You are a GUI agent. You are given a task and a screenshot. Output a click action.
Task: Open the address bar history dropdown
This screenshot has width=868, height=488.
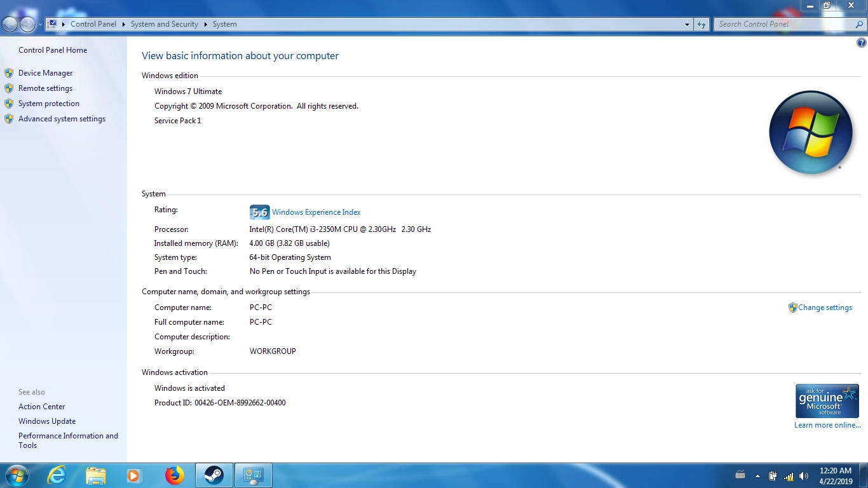click(x=688, y=24)
